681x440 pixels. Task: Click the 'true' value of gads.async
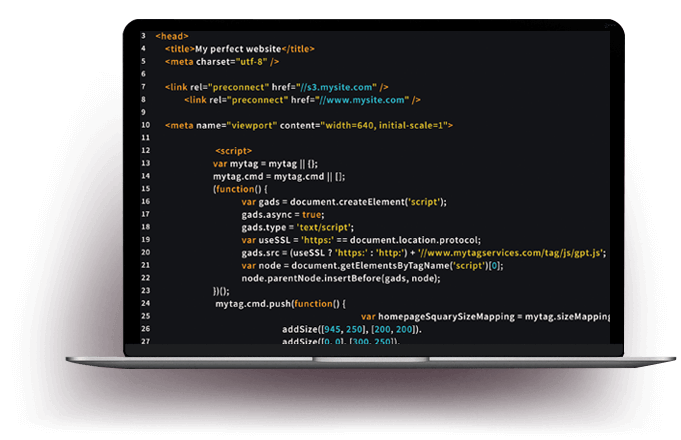312,214
